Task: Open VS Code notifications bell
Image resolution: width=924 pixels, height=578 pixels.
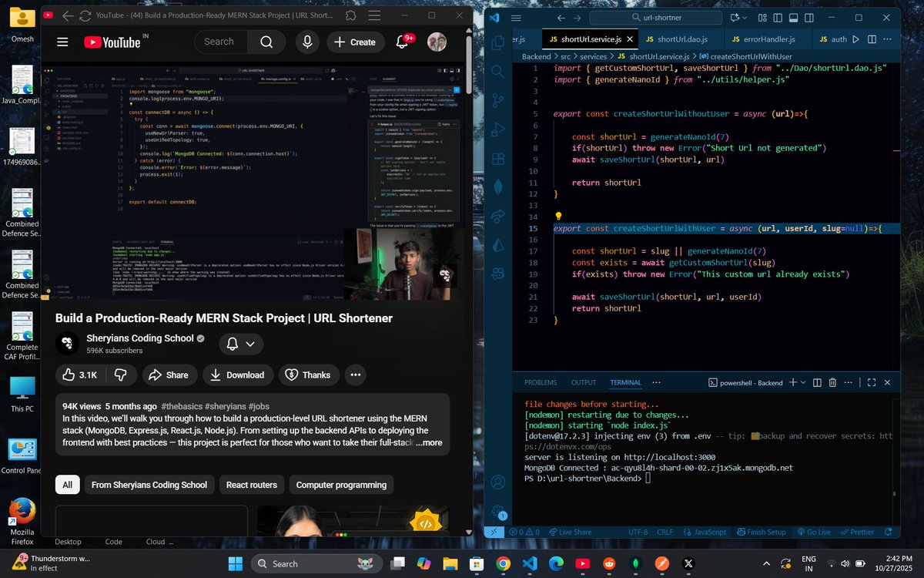Action: tap(890, 532)
